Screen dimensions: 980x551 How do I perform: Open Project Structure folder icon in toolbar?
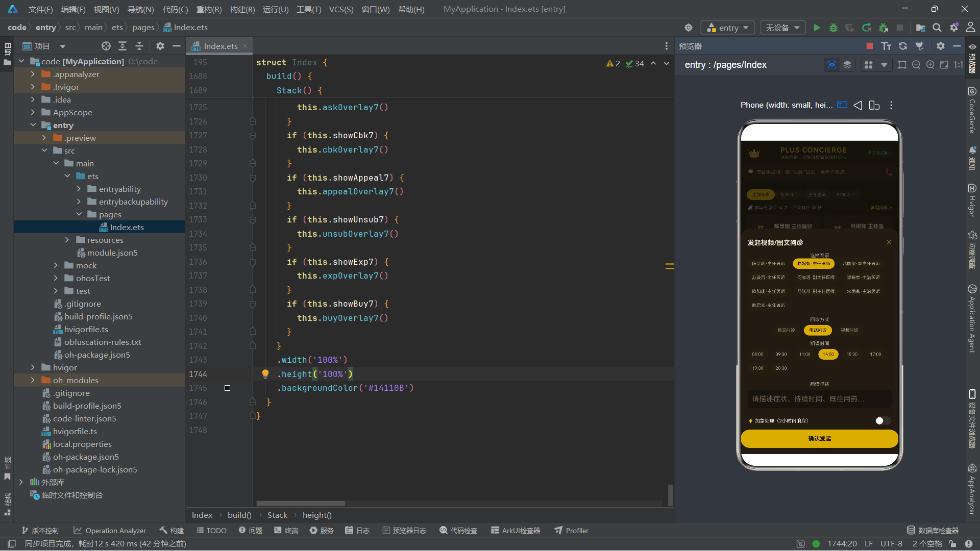tap(920, 28)
